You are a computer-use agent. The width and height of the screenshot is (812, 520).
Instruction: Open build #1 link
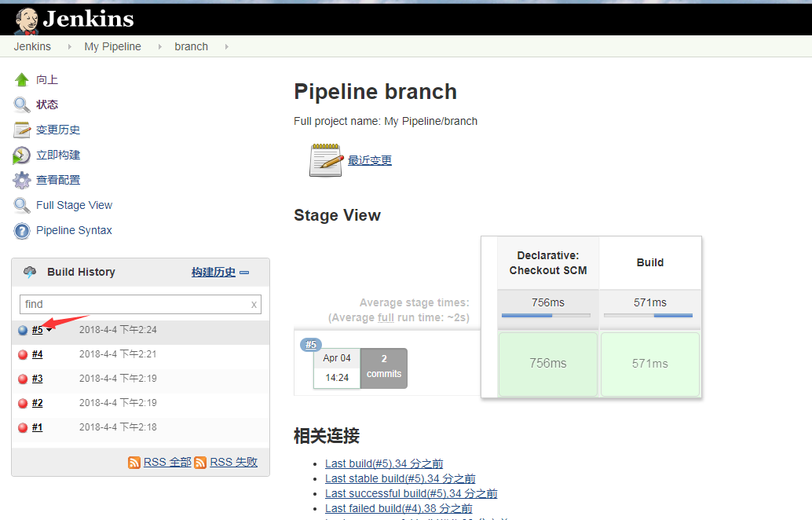point(37,427)
